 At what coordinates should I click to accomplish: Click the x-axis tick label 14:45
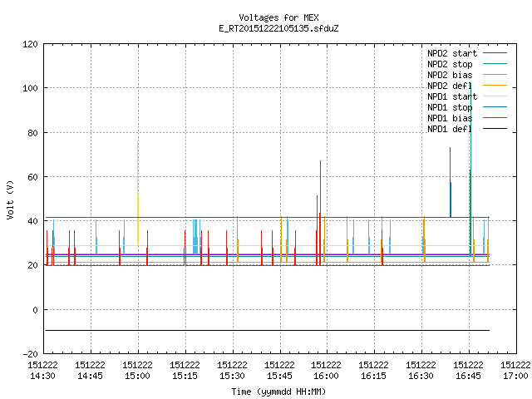click(90, 376)
